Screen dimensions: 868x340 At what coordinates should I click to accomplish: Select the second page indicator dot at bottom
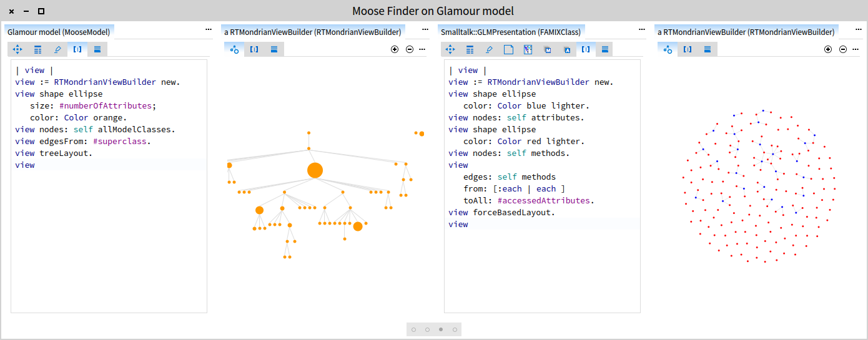[x=427, y=329]
